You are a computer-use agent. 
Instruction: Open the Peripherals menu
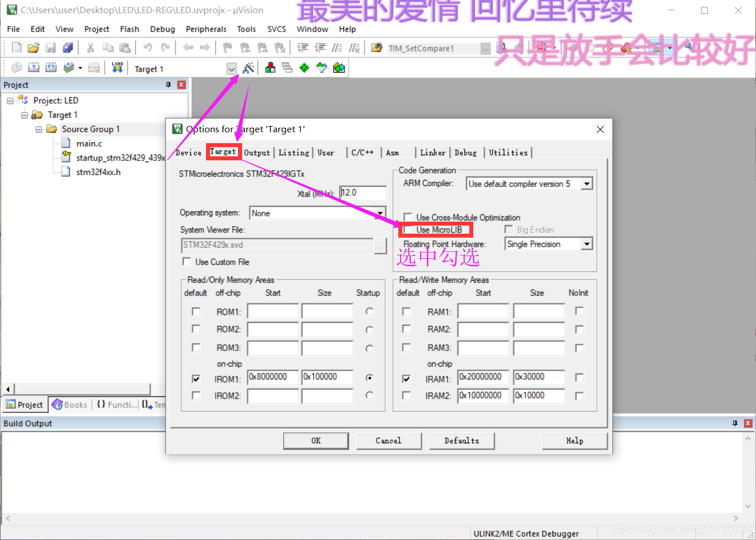pos(206,29)
